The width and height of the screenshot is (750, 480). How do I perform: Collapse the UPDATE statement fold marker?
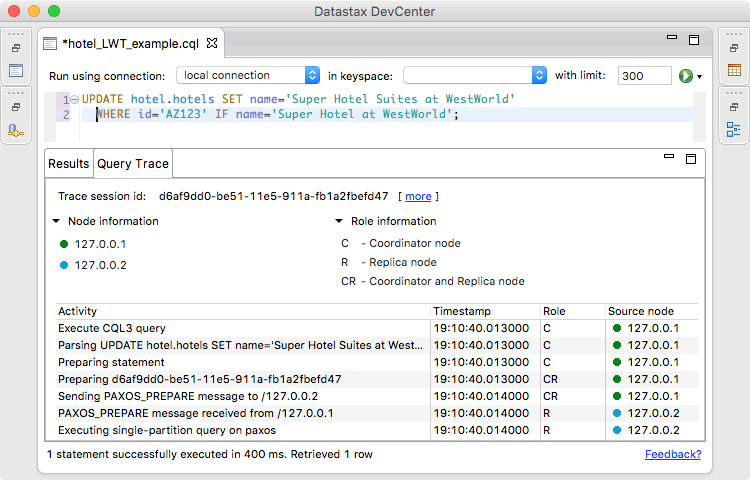[75, 100]
